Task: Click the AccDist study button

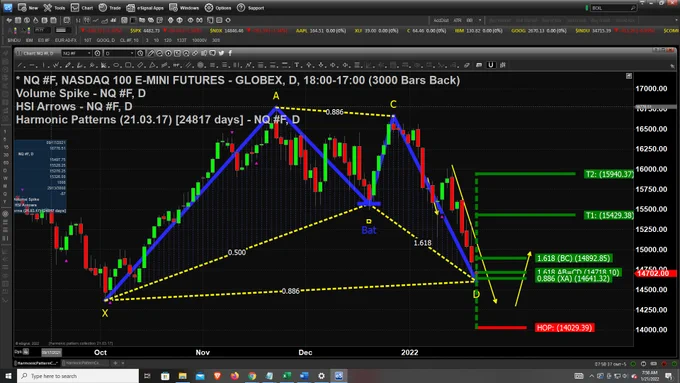Action: (441, 20)
